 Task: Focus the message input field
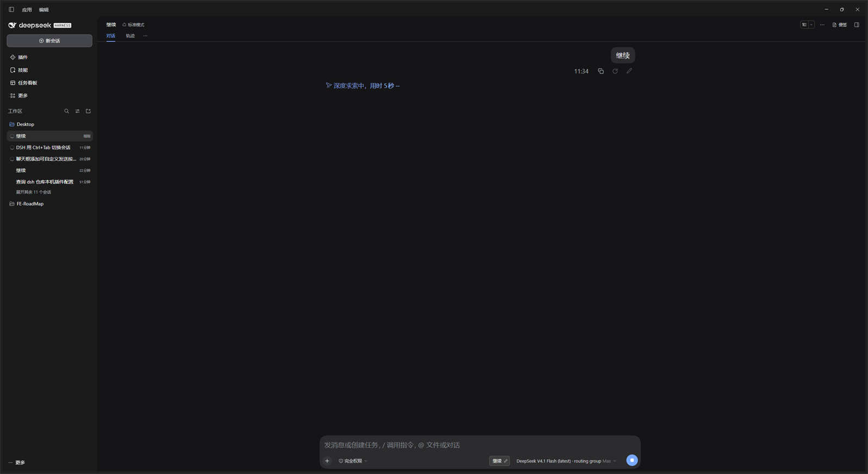tap(479, 445)
